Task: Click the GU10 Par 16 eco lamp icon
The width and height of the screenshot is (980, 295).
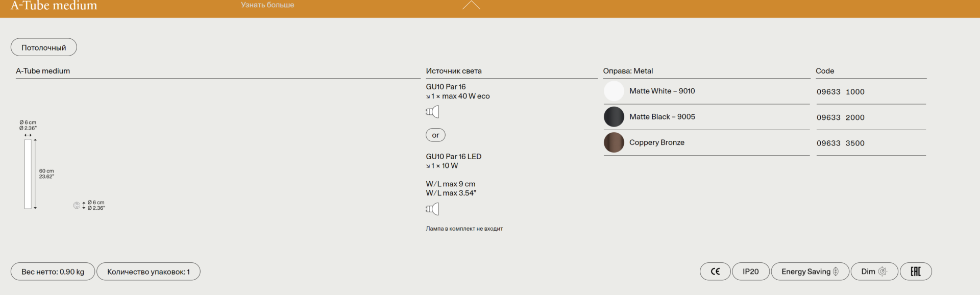Action: tap(432, 112)
